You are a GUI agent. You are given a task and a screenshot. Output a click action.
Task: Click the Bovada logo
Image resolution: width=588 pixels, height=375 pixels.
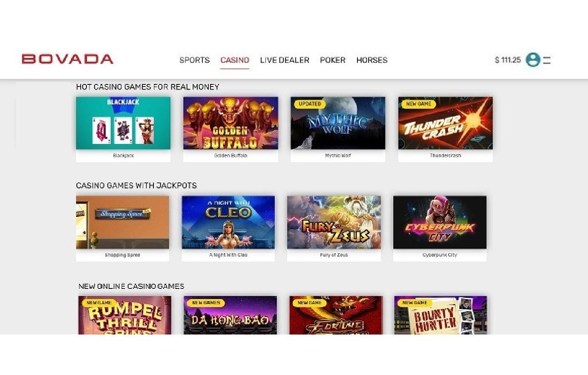[x=67, y=59]
